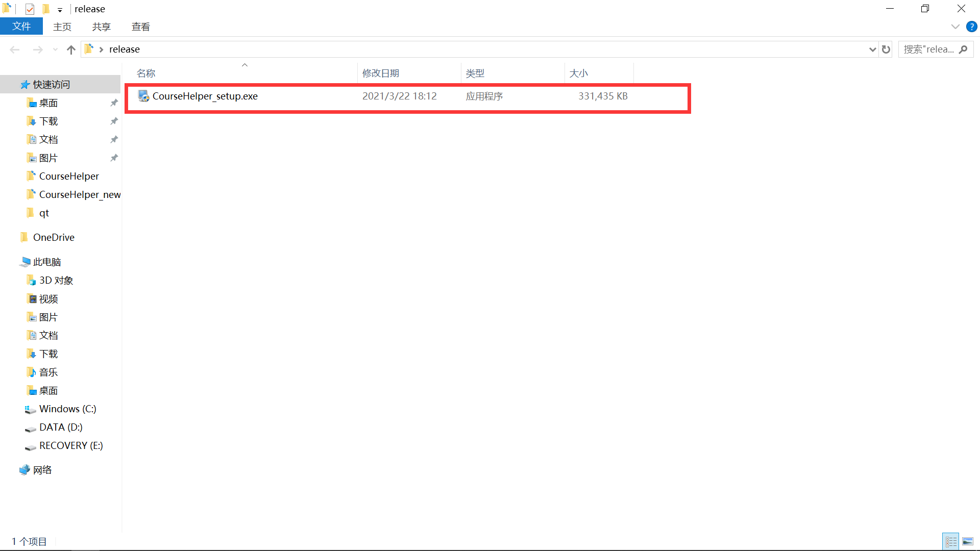Open the CourseHelper_setup.exe application icon

click(143, 96)
